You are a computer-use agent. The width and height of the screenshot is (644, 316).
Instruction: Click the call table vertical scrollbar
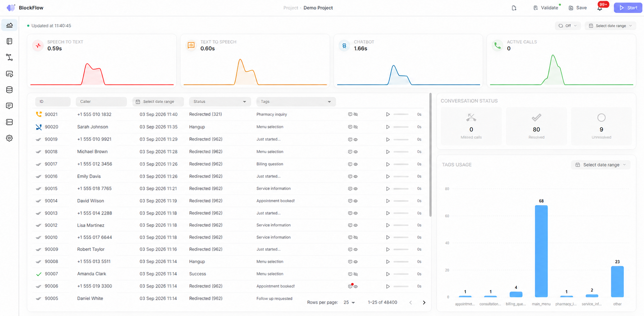tap(430, 155)
